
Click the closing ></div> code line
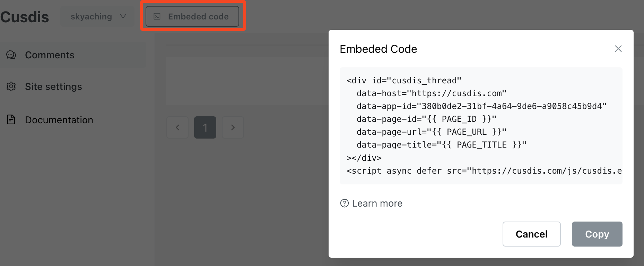tap(364, 158)
